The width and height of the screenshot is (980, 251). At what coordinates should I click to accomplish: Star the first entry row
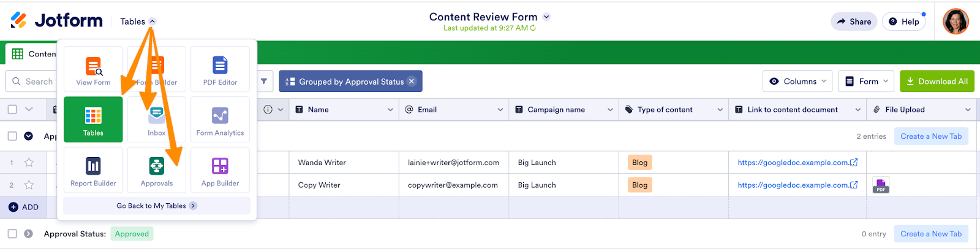(x=29, y=163)
